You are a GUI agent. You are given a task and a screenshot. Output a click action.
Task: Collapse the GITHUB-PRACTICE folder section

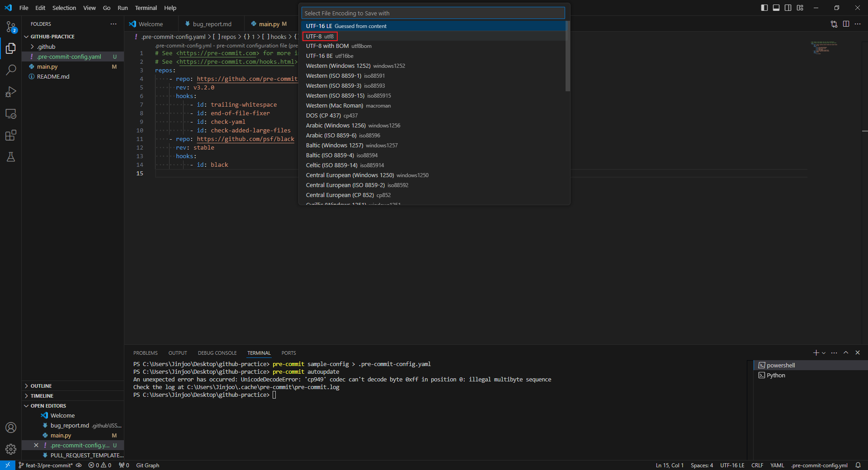[x=73, y=37]
